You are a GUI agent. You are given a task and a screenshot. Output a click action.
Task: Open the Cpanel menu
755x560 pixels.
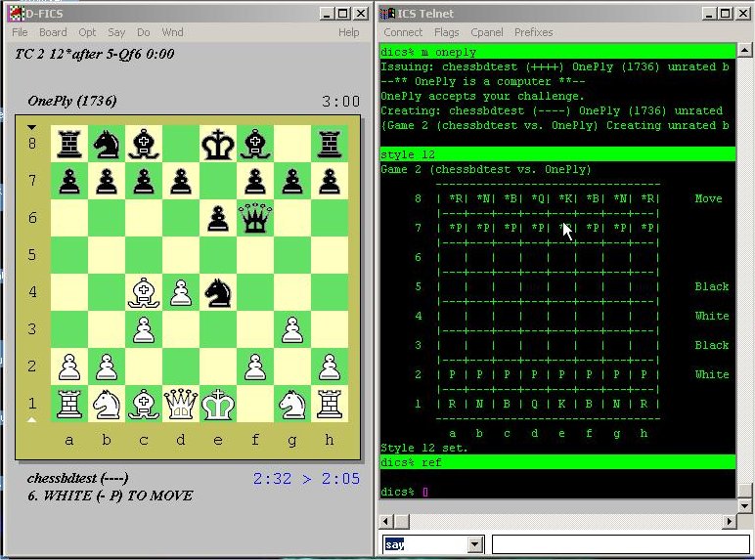pyautogui.click(x=487, y=32)
